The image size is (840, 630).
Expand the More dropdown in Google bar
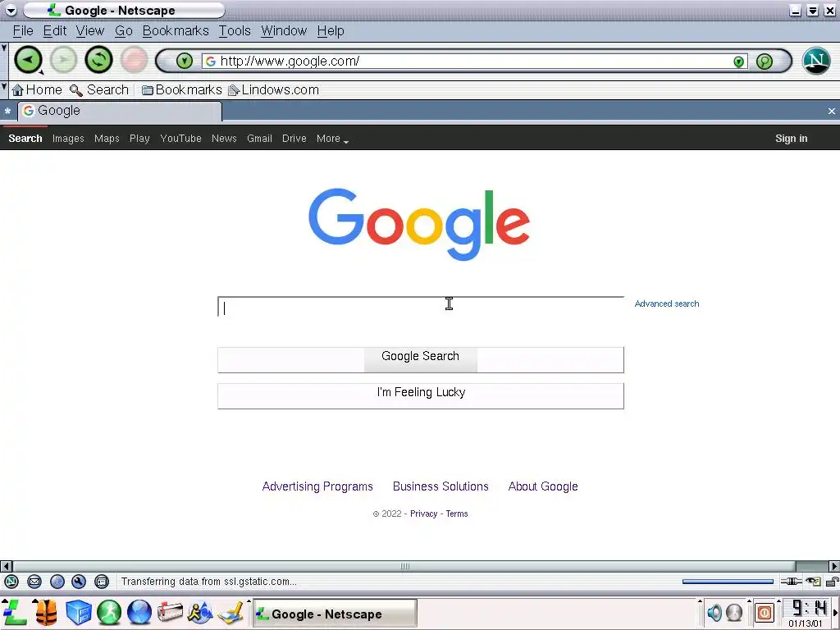click(x=332, y=139)
